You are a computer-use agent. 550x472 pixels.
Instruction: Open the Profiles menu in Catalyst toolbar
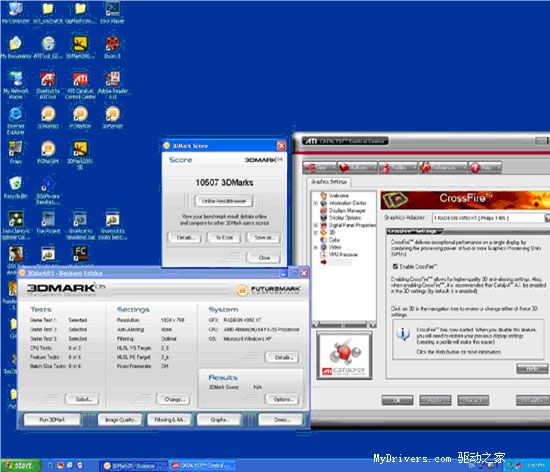(398, 168)
